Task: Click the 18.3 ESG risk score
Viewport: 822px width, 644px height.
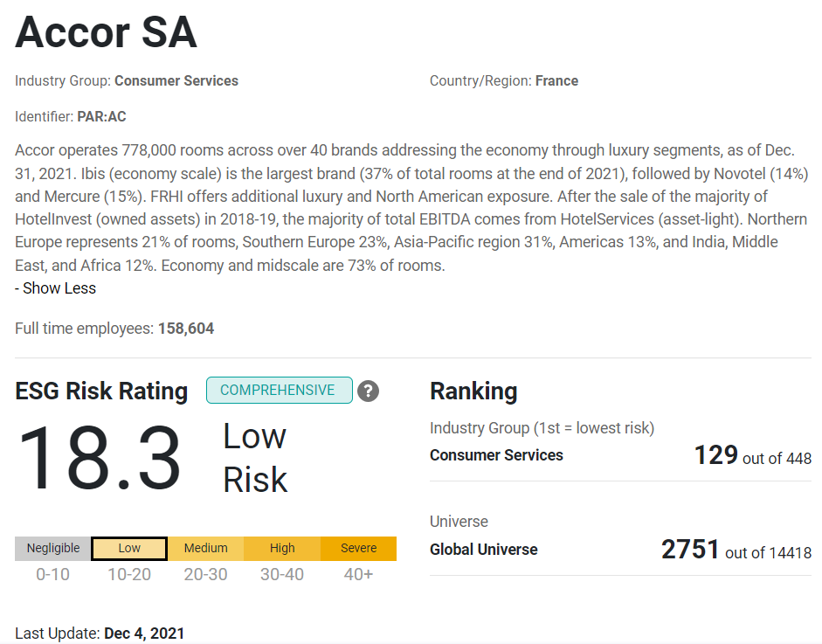Action: [100, 459]
